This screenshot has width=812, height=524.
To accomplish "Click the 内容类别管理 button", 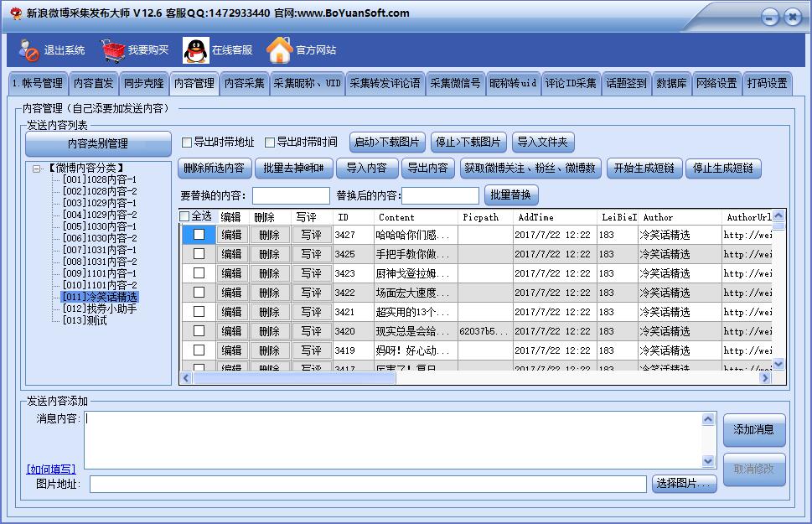I will pos(98,143).
